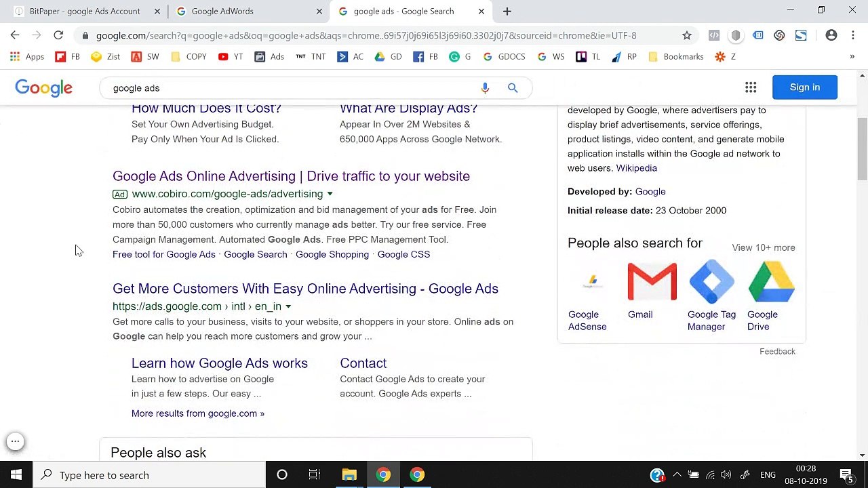Open the TL Trello bookmark
868x488 pixels.
[x=588, y=57]
